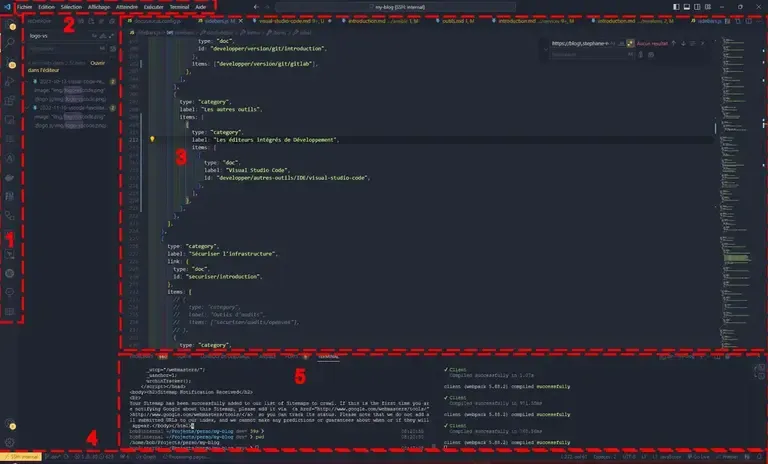Click the command center search box
Screen dimensions: 768x464
click(396, 7)
